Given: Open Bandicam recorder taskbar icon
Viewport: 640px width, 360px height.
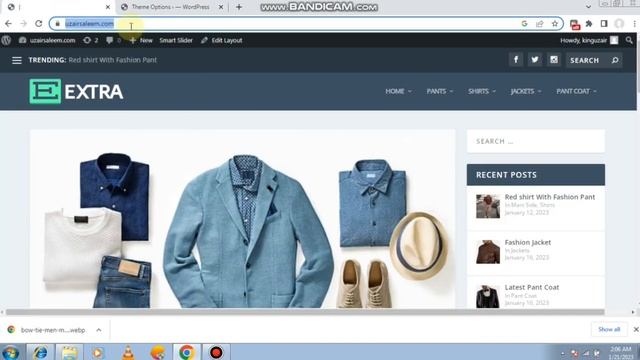Looking at the screenshot, I should (x=216, y=352).
